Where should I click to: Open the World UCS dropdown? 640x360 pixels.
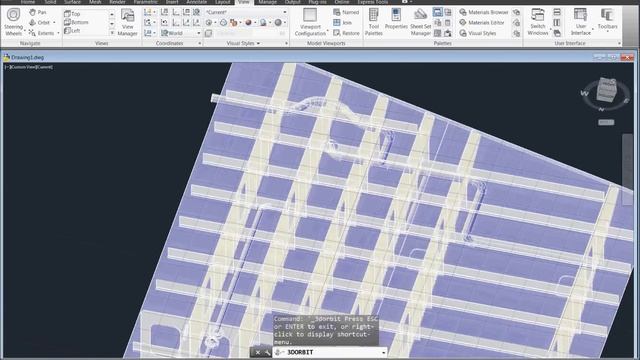[180, 33]
